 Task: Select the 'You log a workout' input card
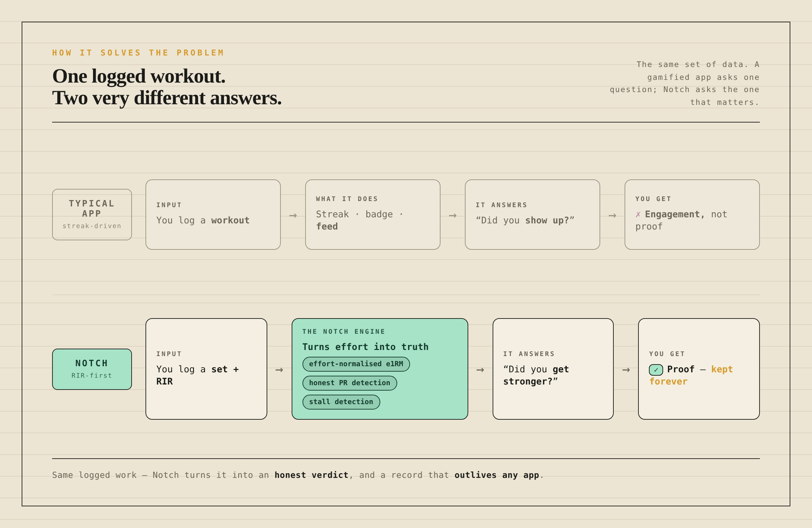point(213,214)
